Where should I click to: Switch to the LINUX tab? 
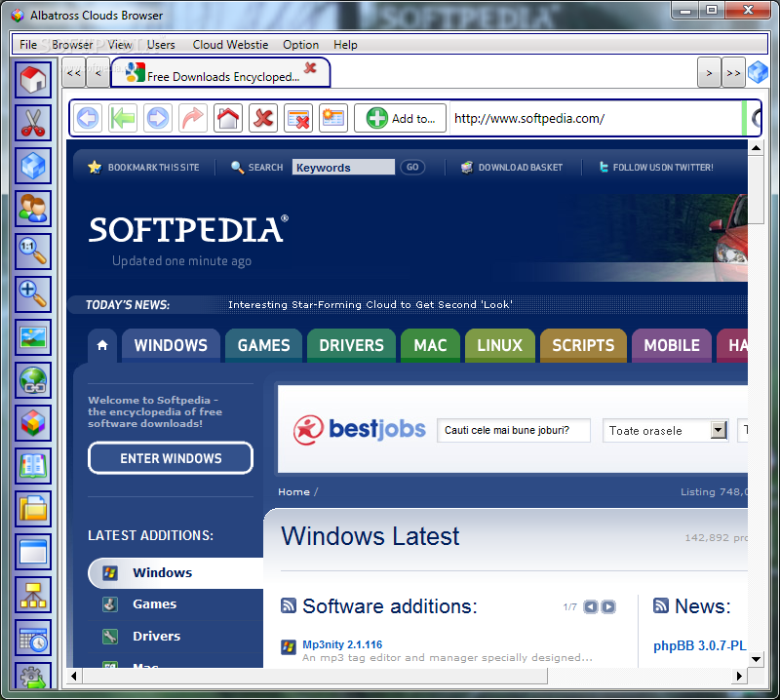click(499, 345)
